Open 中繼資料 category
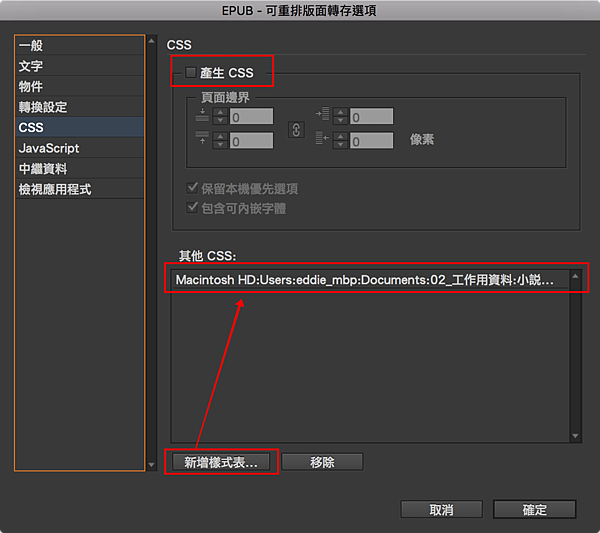Viewport: 600px width, 533px height. [x=79, y=169]
